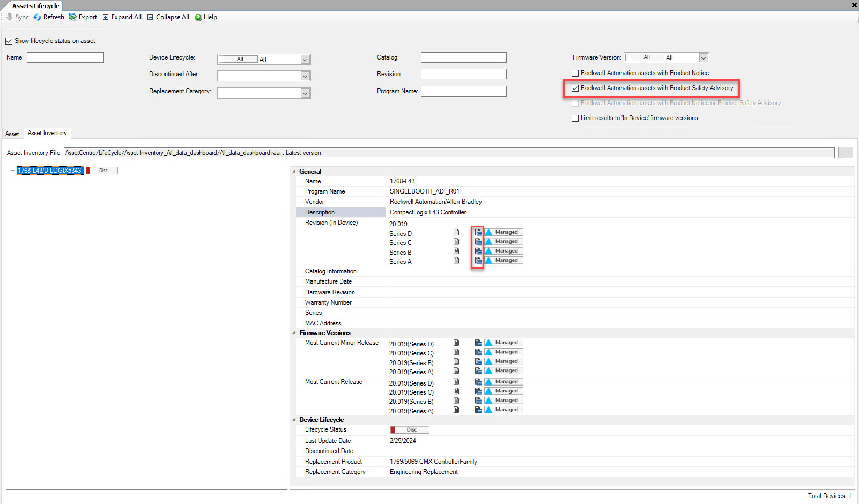The width and height of the screenshot is (859, 504).
Task: Select 1768-L43/D LOGIX5343 tree item
Action: pyautogui.click(x=49, y=171)
